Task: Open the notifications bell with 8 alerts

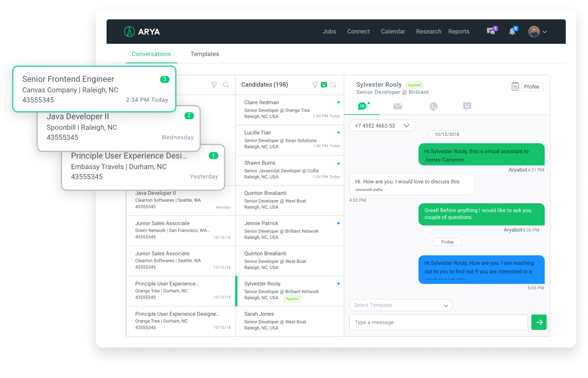Action: (512, 31)
